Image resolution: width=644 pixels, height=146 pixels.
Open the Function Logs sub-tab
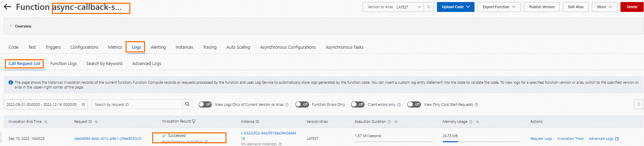(x=63, y=64)
